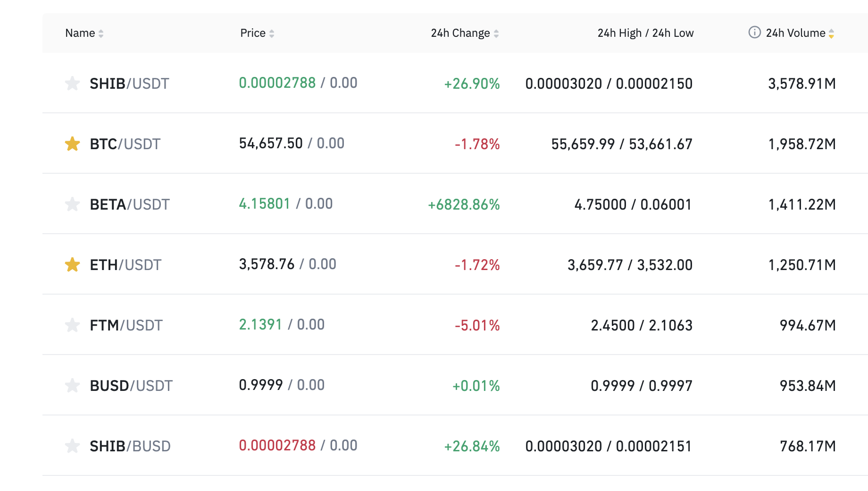This screenshot has height=491, width=868.
Task: Click the 994.67M volume value
Action: 808,325
